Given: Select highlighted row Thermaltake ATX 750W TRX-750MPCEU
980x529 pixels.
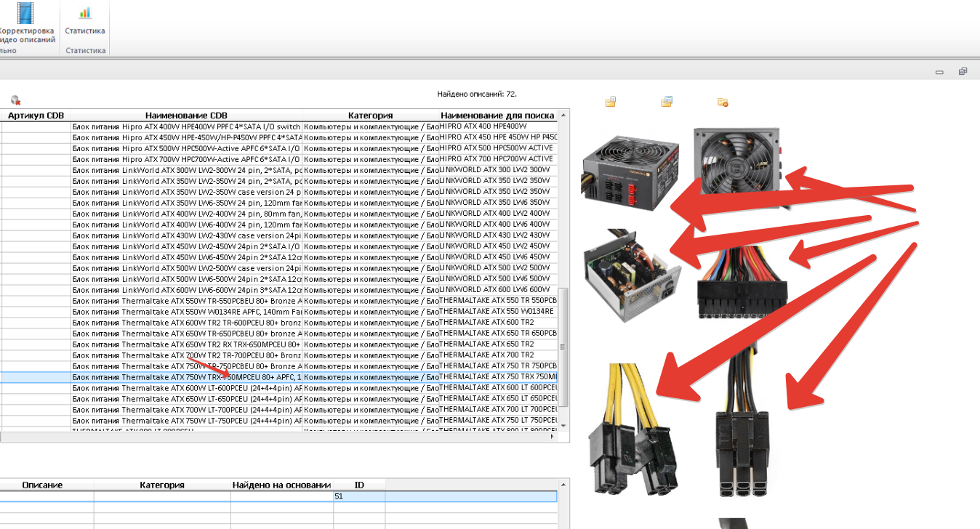Looking at the screenshot, I should tap(278, 377).
